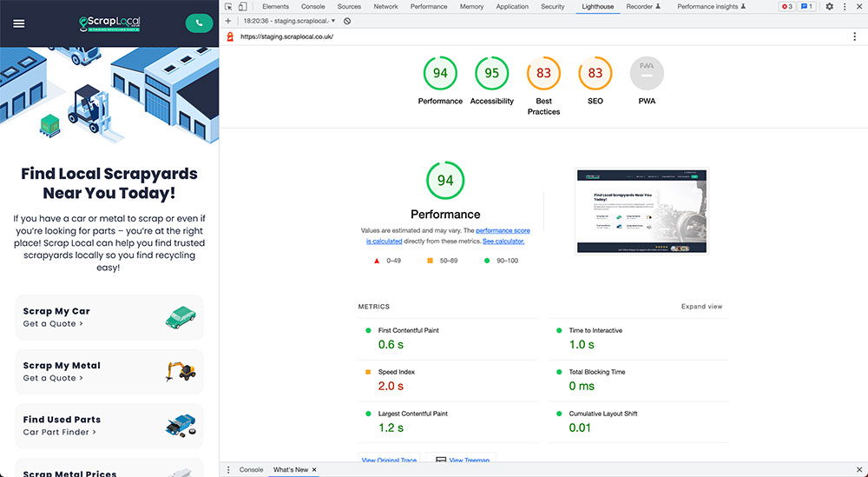Open the Application tab
The image size is (868, 477).
(512, 7)
